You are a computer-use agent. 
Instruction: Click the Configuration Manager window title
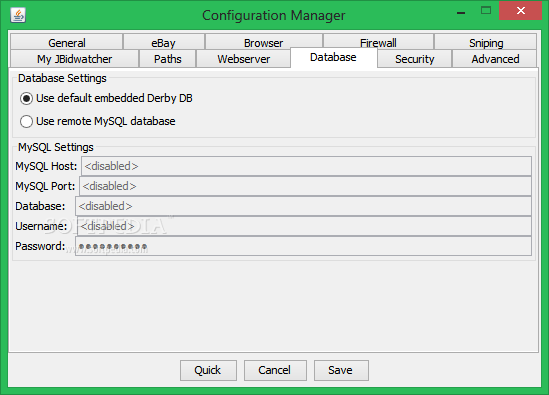274,15
